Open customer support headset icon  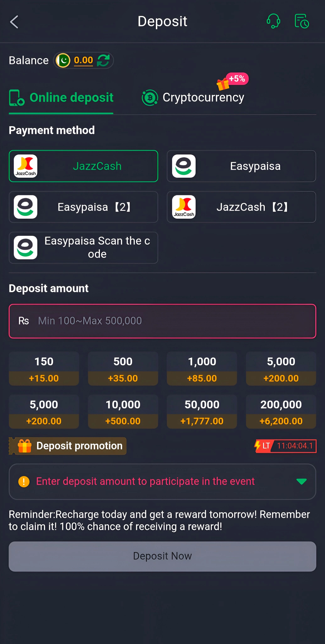point(273,21)
